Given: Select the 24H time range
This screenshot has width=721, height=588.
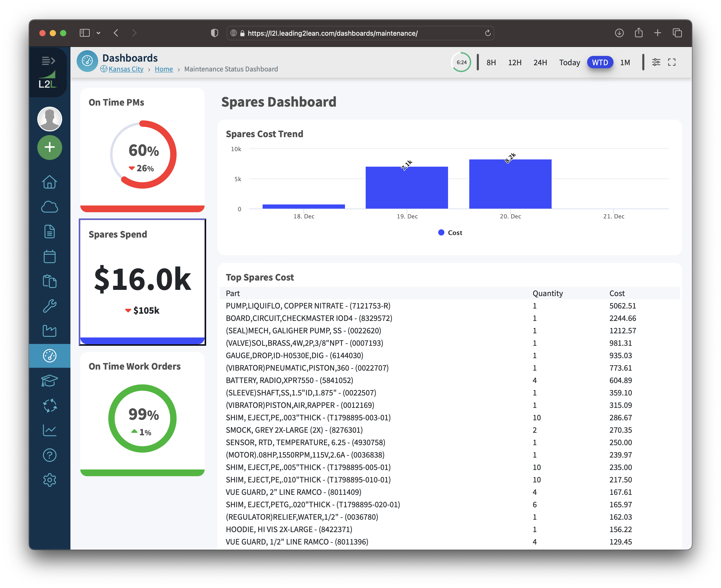Looking at the screenshot, I should click(x=540, y=62).
